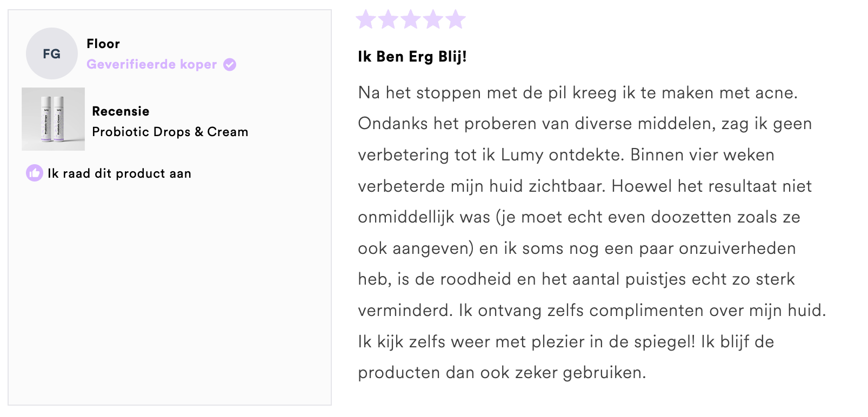Viewport: 868px width, 417px height.
Task: Click the fourth rating star
Action: click(x=433, y=19)
